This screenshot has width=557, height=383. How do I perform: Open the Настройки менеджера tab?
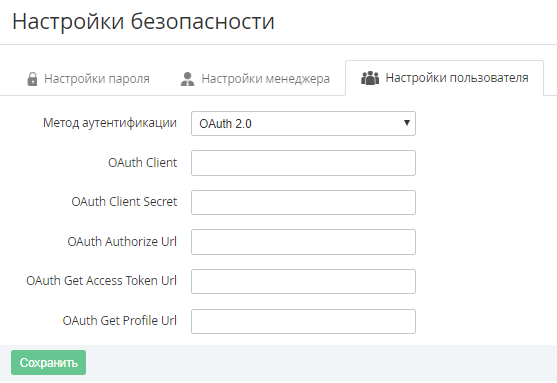tap(255, 79)
